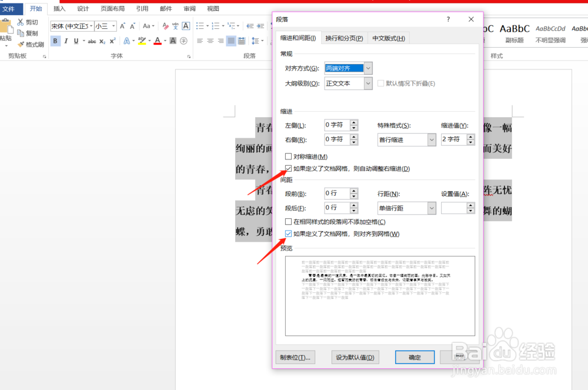The height and width of the screenshot is (390, 588).
Task: Enable the 对称缩进 checkbox
Action: click(x=288, y=155)
